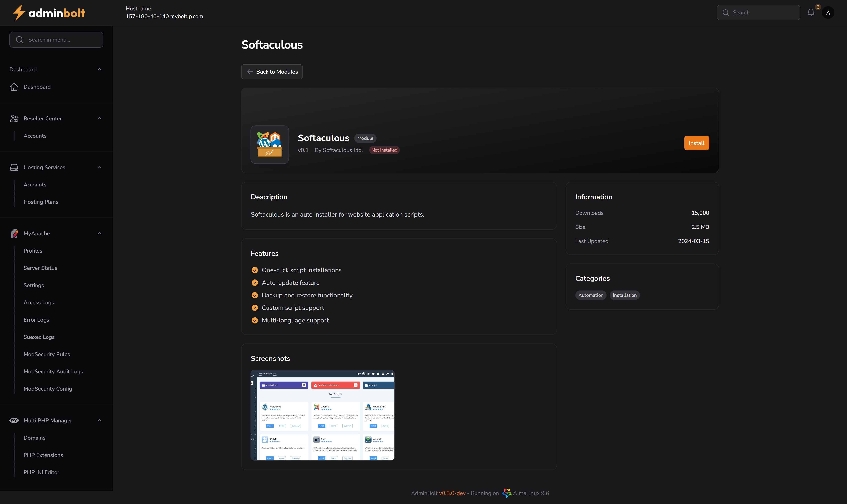The height and width of the screenshot is (504, 847).
Task: Collapse the MyApache menu chevron
Action: click(x=99, y=233)
